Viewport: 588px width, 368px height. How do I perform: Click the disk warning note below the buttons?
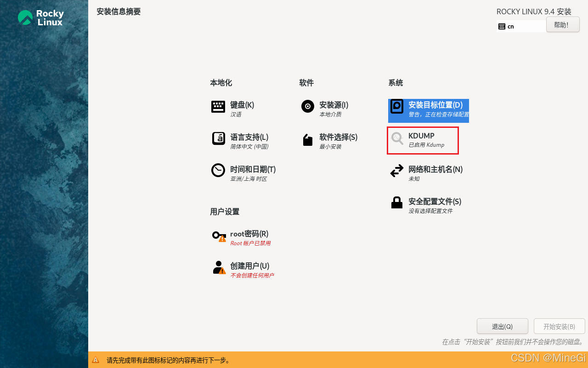513,342
